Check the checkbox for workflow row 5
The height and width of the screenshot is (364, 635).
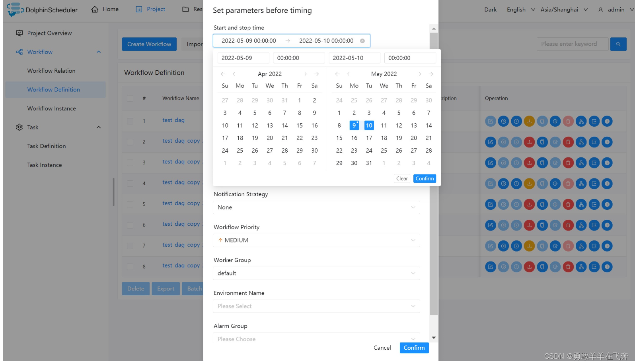coord(130,204)
